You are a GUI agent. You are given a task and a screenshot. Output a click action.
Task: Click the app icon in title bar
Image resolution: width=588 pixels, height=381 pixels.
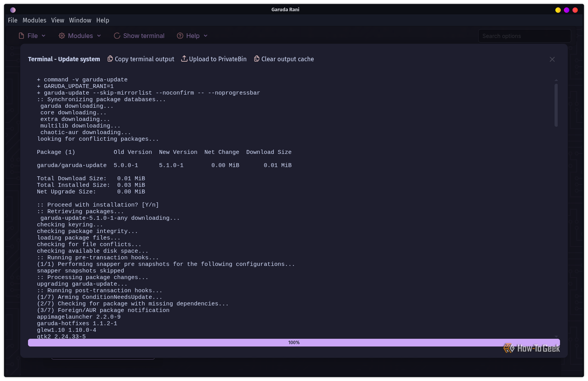13,10
